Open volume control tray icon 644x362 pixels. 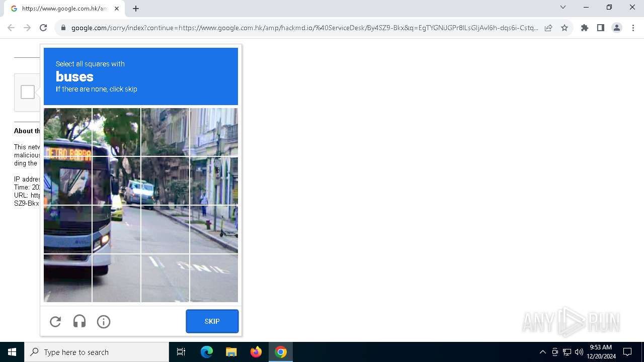(x=579, y=352)
